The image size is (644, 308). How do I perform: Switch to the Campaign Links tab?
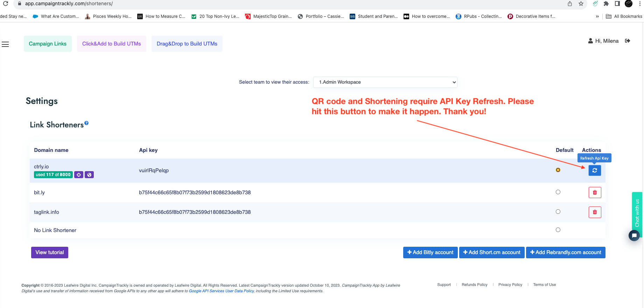[48, 44]
